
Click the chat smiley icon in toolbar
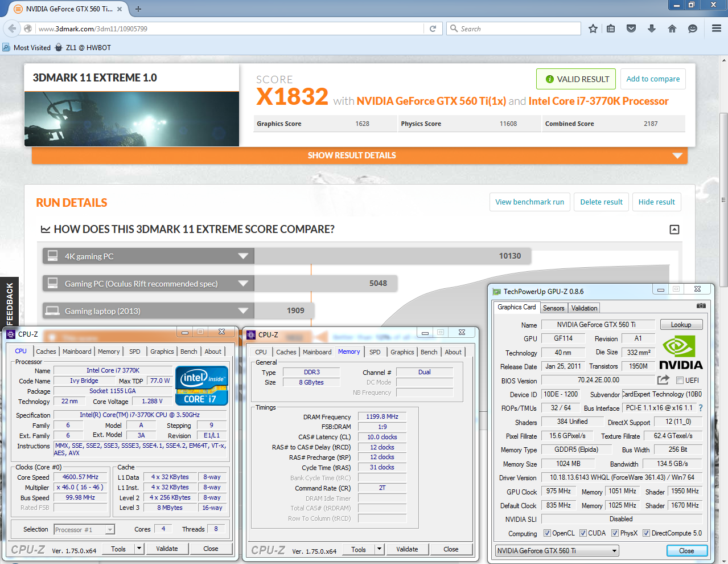pyautogui.click(x=693, y=28)
